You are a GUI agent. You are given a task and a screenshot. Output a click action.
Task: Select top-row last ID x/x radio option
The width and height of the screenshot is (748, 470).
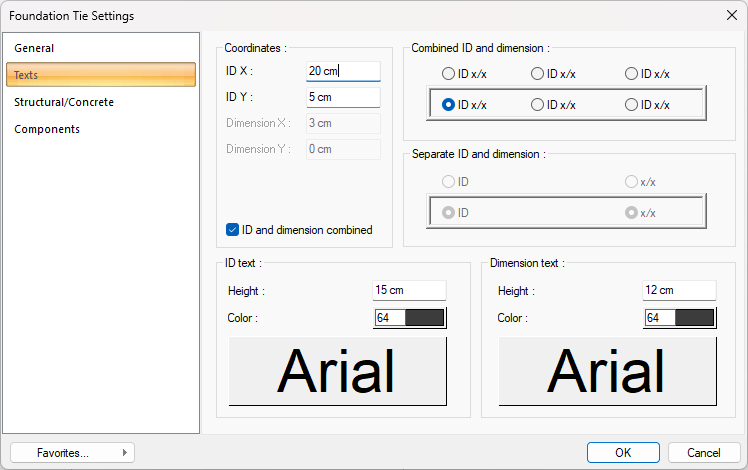tap(631, 73)
